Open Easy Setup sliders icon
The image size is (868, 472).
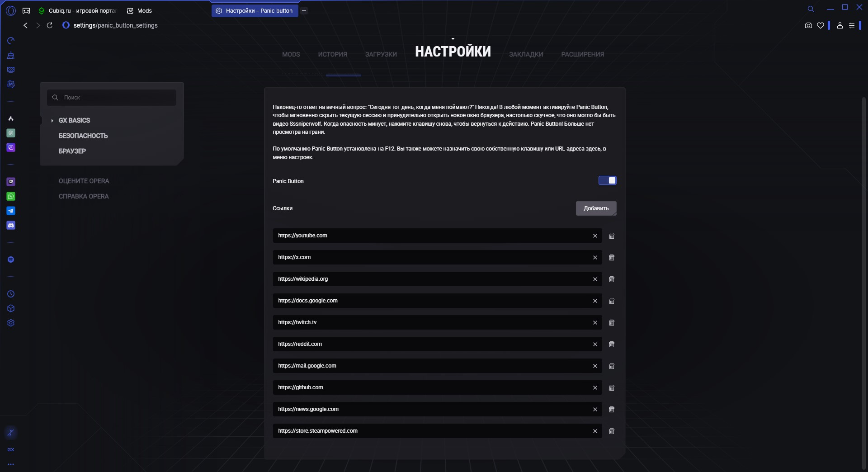click(x=852, y=25)
